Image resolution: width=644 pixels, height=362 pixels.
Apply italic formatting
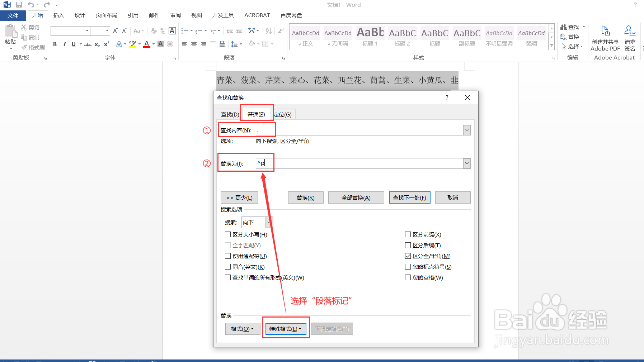(x=64, y=44)
